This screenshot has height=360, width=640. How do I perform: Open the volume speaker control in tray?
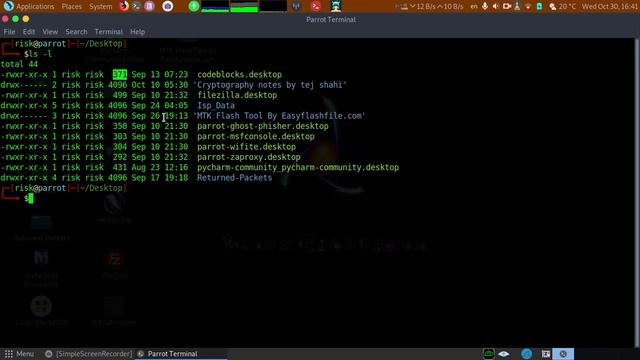[x=496, y=6]
